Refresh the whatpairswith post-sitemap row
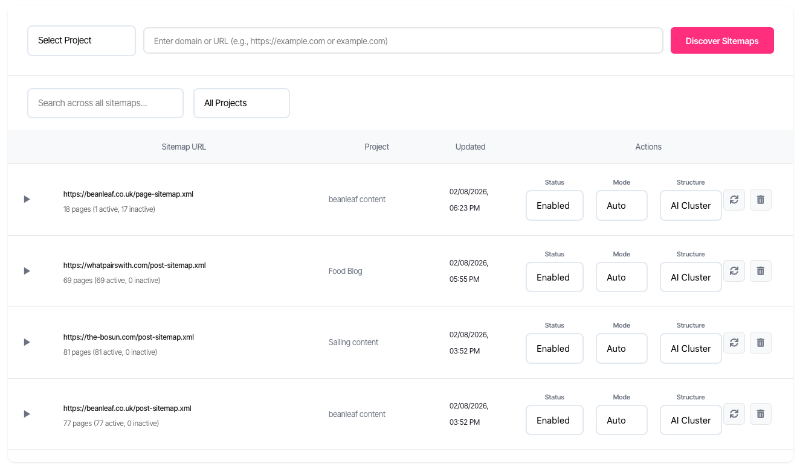This screenshot has width=800, height=470. point(734,271)
